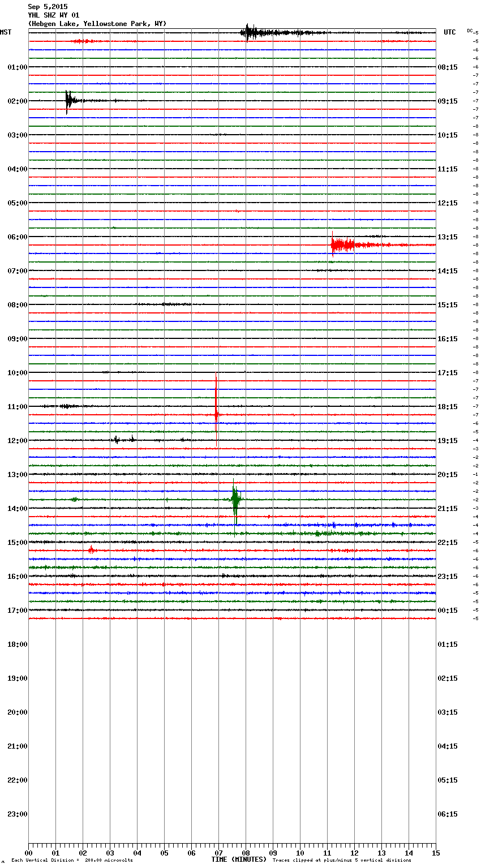Select the 06:00 MST time label
481x868 pixels.
click(18, 237)
